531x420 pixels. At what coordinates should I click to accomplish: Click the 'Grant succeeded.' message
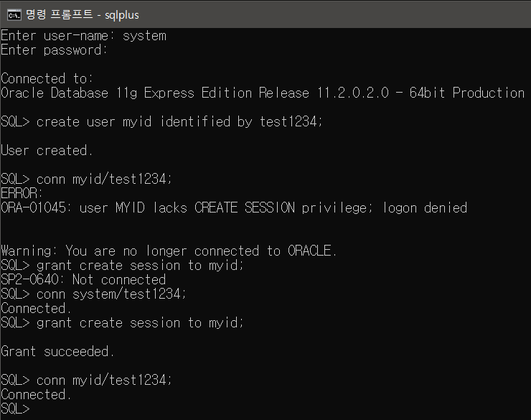pos(58,352)
